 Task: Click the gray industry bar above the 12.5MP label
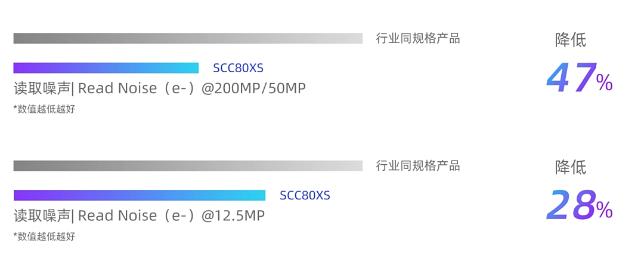point(188,165)
